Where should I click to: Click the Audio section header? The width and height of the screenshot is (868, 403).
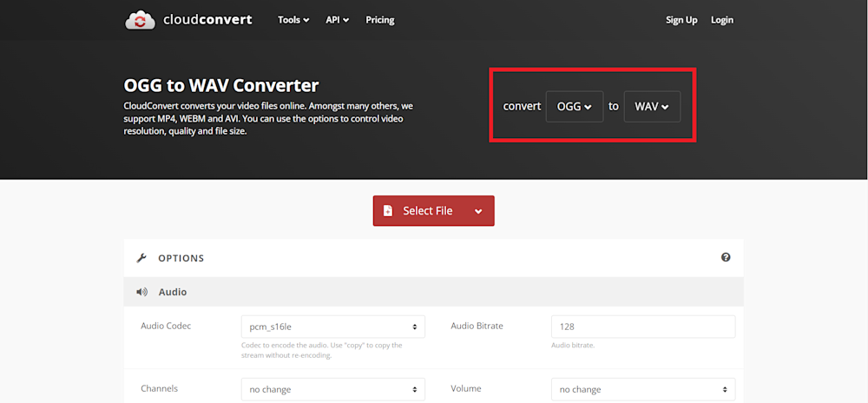coord(433,292)
